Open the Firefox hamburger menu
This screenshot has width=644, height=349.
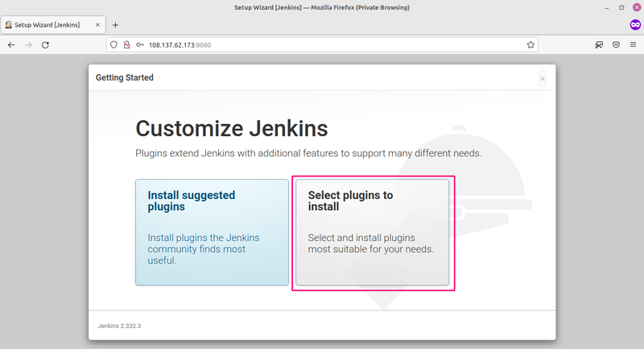(633, 45)
